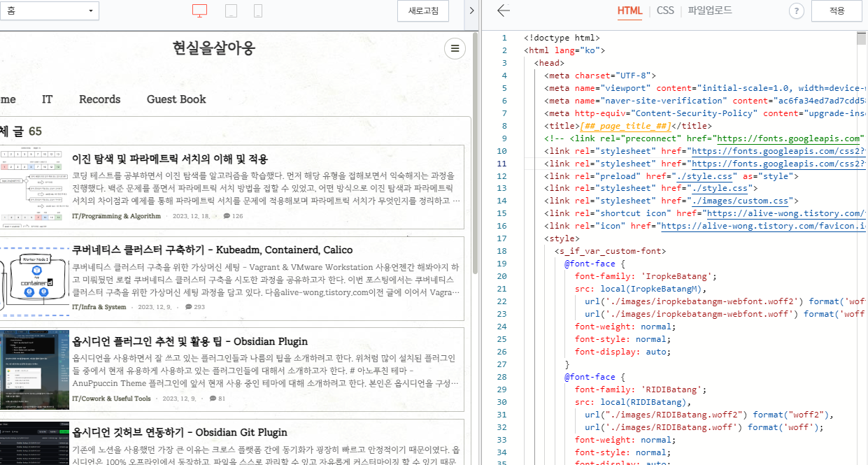Collapse the preview panel arrow
868x465 pixels.
pos(471,10)
